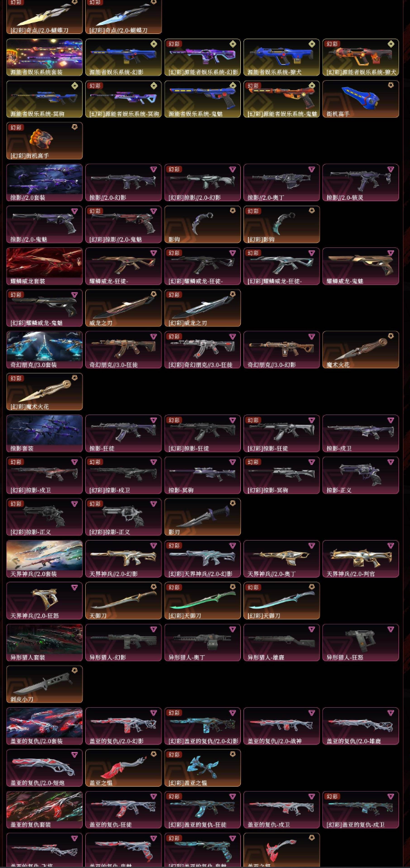Open the 威龙之刃 blade card without 幻彩 tag
This screenshot has width=410, height=868.
pos(124,308)
